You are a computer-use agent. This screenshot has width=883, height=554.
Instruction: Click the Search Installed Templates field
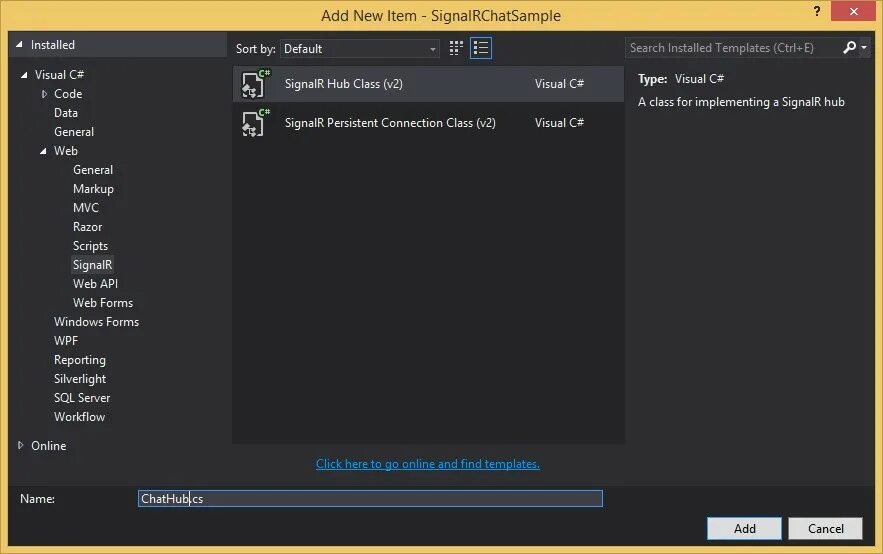[732, 48]
